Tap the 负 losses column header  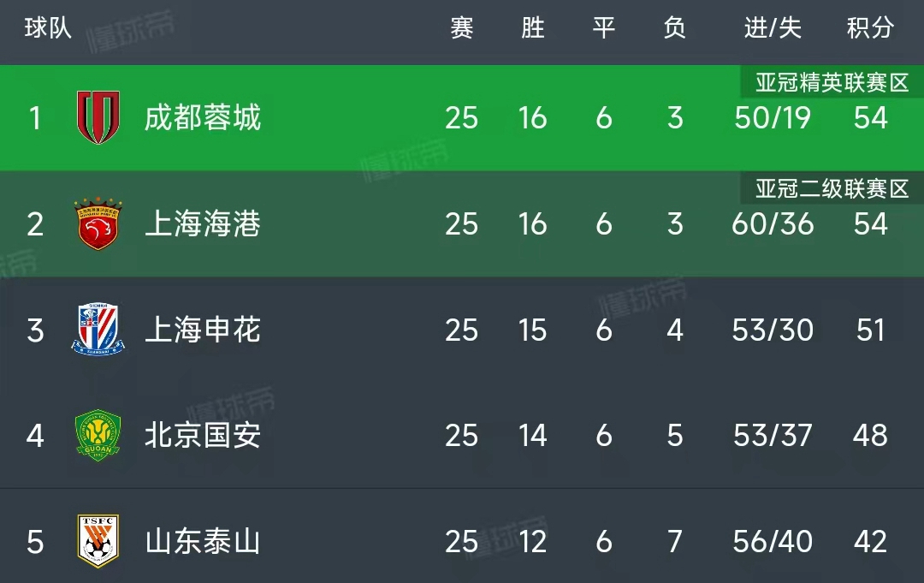[x=674, y=28]
